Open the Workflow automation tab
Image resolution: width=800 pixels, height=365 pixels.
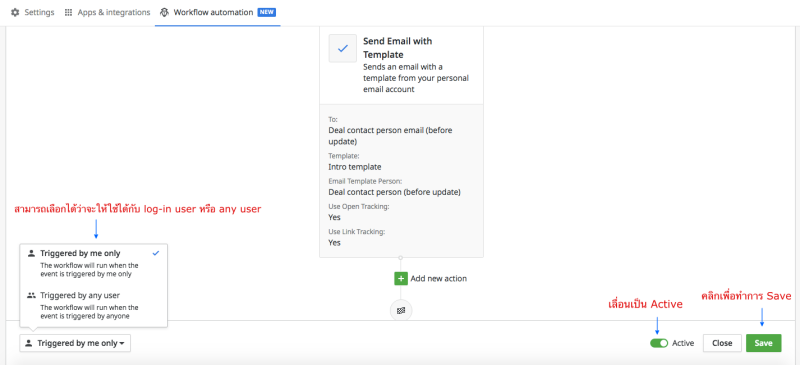pyautogui.click(x=218, y=12)
